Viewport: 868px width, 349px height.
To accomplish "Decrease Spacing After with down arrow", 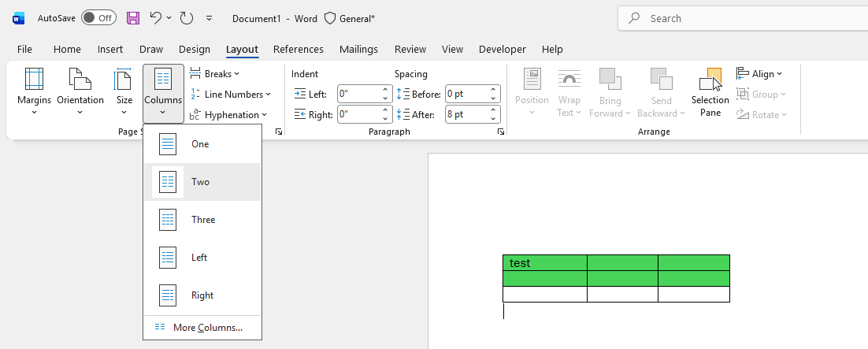I will (493, 119).
